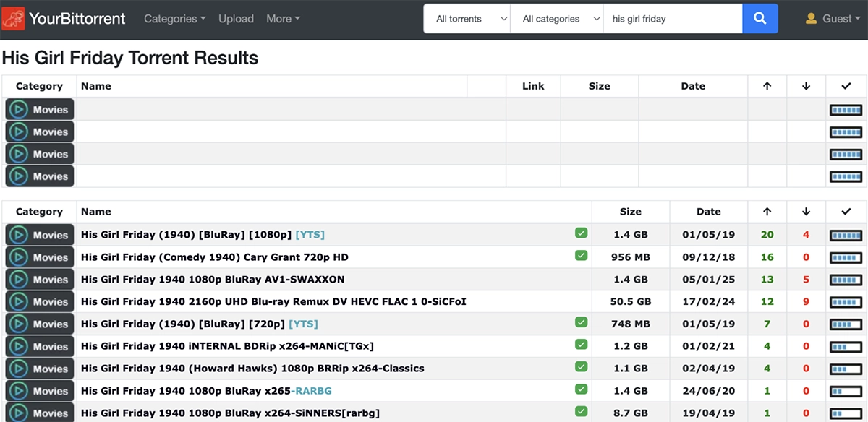Viewport: 868px width, 422px height.
Task: Open His Girl Friday (1940) [BluRay] [1080p] torrent
Action: coord(203,235)
